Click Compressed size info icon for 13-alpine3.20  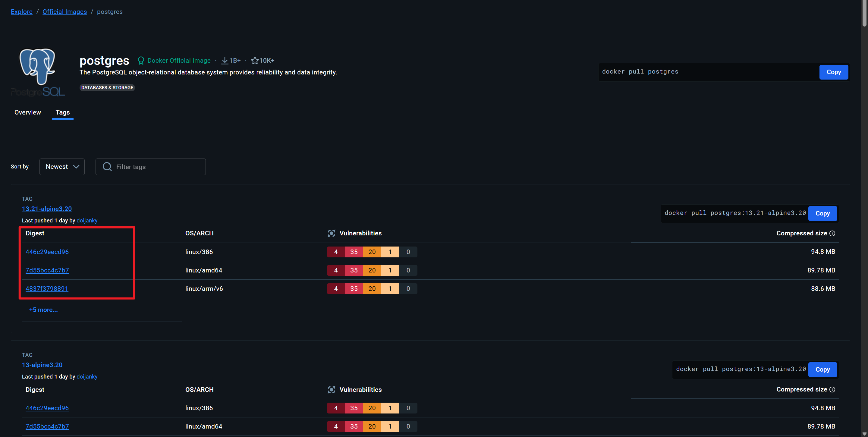pos(832,389)
